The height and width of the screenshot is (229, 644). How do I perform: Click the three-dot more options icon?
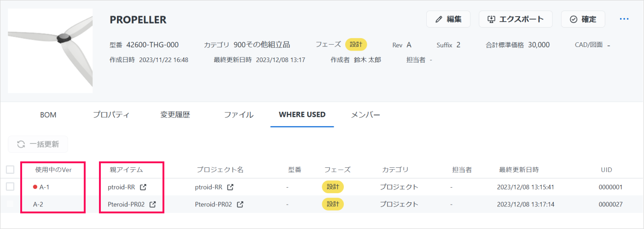coord(624,19)
